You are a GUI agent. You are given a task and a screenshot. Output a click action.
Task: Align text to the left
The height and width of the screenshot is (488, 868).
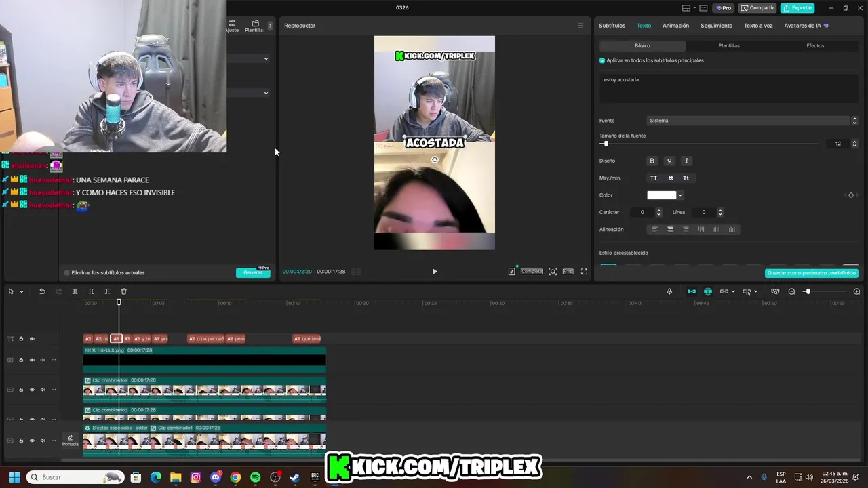[x=655, y=230]
